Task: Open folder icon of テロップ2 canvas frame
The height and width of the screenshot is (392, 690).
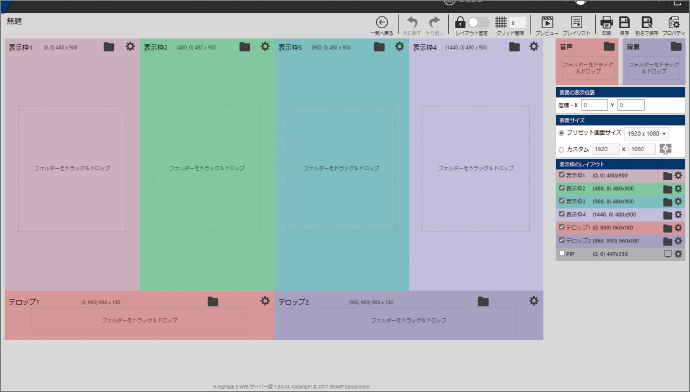Action: [483, 301]
